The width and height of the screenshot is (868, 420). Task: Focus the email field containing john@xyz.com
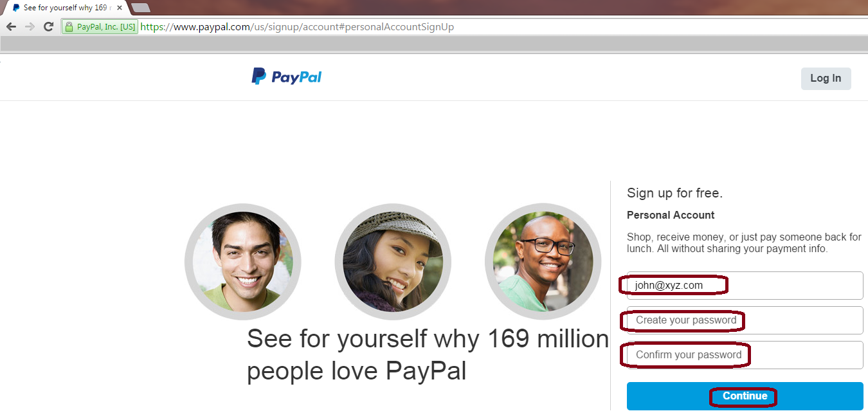coord(745,285)
